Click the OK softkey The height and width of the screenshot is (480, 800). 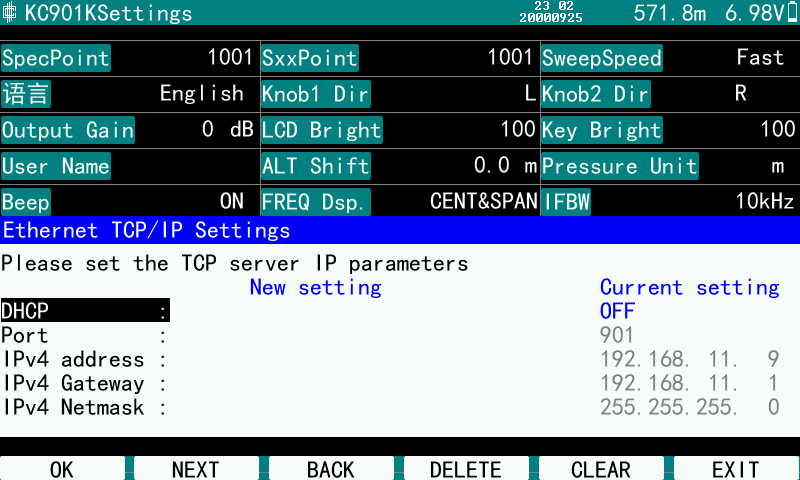click(62, 469)
